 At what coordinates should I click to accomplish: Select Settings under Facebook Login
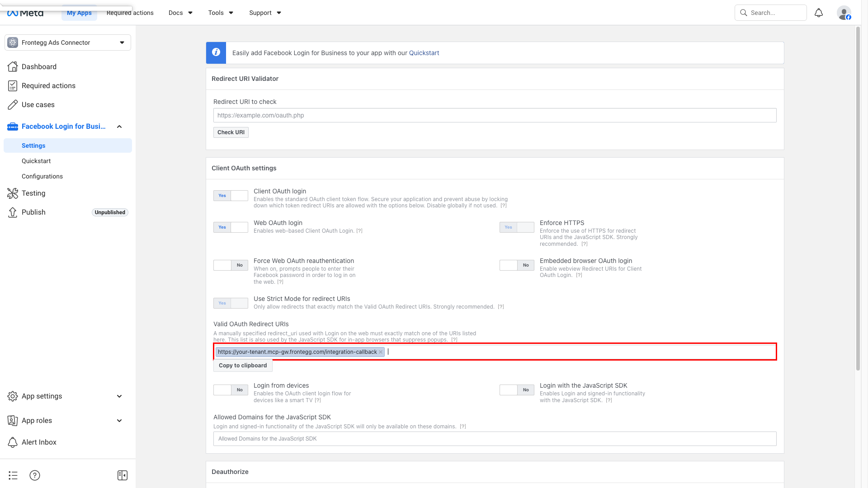point(68,145)
